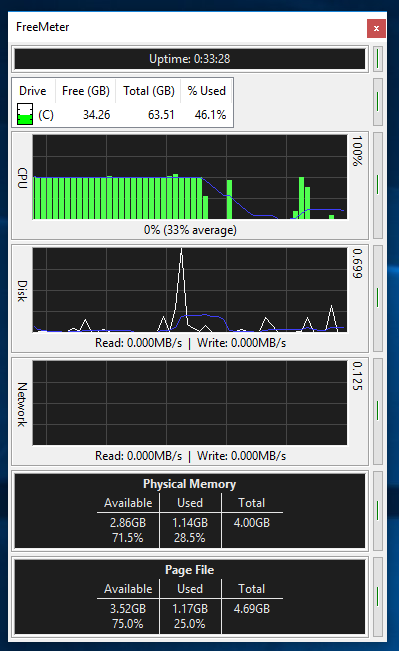Select the Drive column header

pyautogui.click(x=33, y=91)
